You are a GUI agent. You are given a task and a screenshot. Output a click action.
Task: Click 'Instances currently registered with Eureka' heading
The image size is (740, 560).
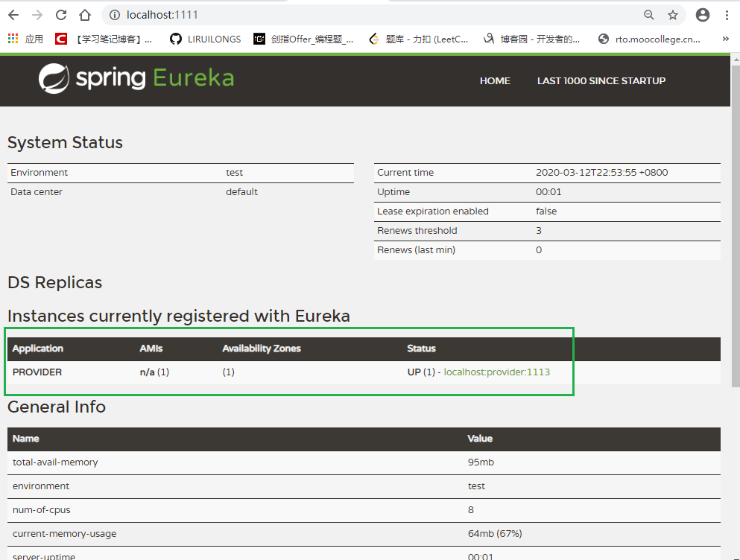click(x=179, y=316)
